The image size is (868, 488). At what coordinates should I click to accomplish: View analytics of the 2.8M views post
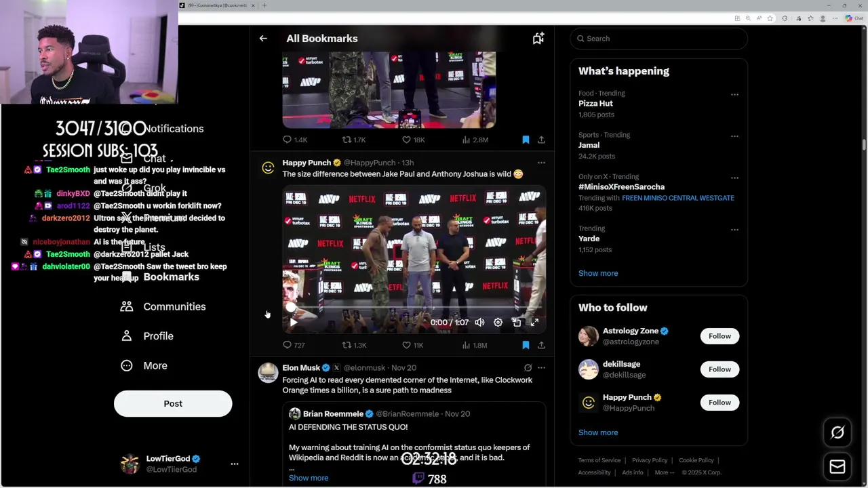click(x=475, y=140)
